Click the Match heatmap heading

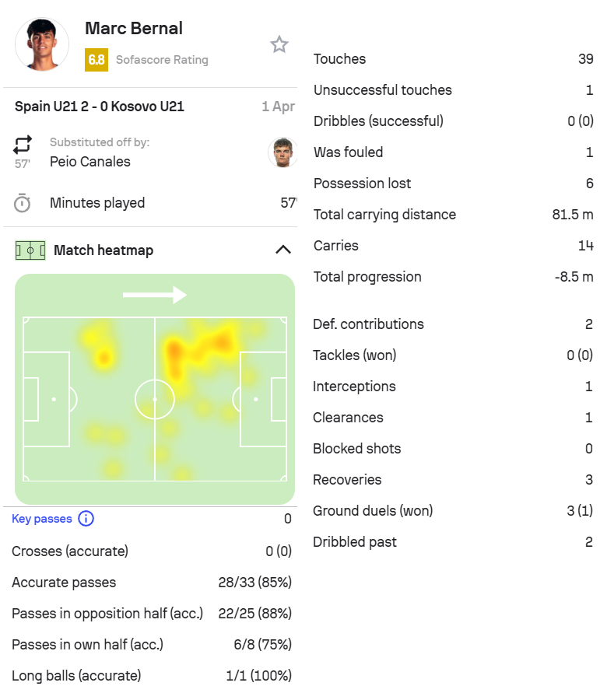104,250
